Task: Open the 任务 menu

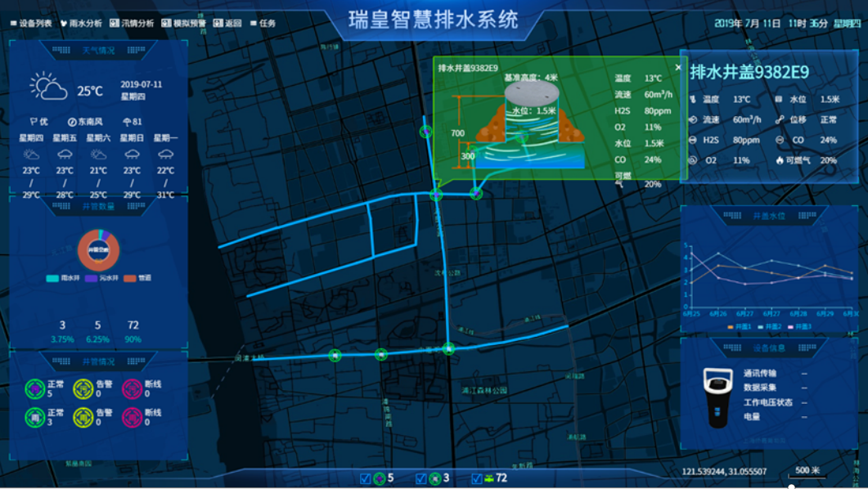Action: [x=263, y=23]
